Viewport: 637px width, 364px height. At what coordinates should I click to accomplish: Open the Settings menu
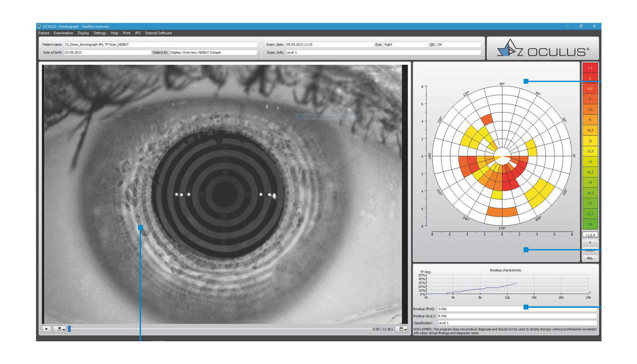pos(100,33)
